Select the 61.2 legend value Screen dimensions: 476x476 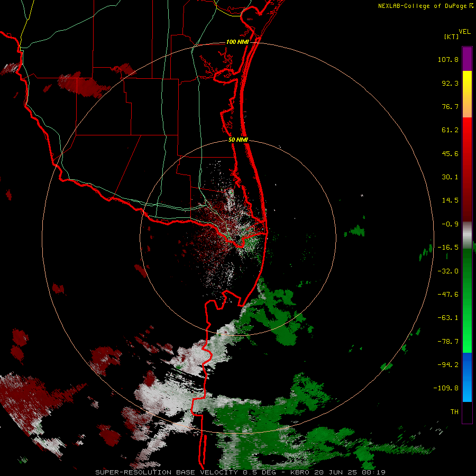click(x=450, y=130)
